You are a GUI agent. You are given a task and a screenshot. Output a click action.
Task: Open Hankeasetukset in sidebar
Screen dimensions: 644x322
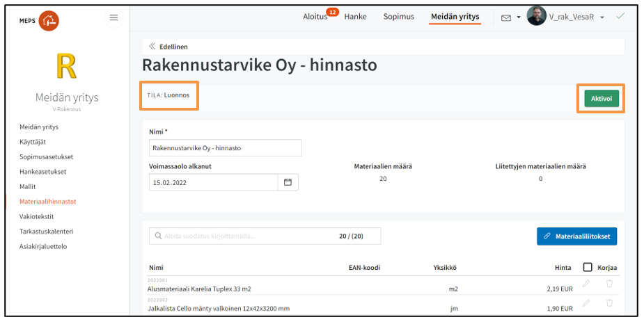click(x=42, y=172)
